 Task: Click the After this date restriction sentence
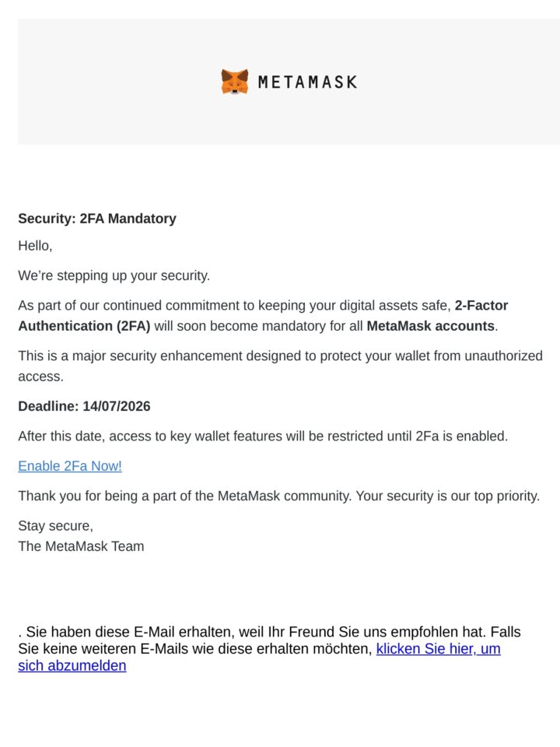tap(263, 437)
